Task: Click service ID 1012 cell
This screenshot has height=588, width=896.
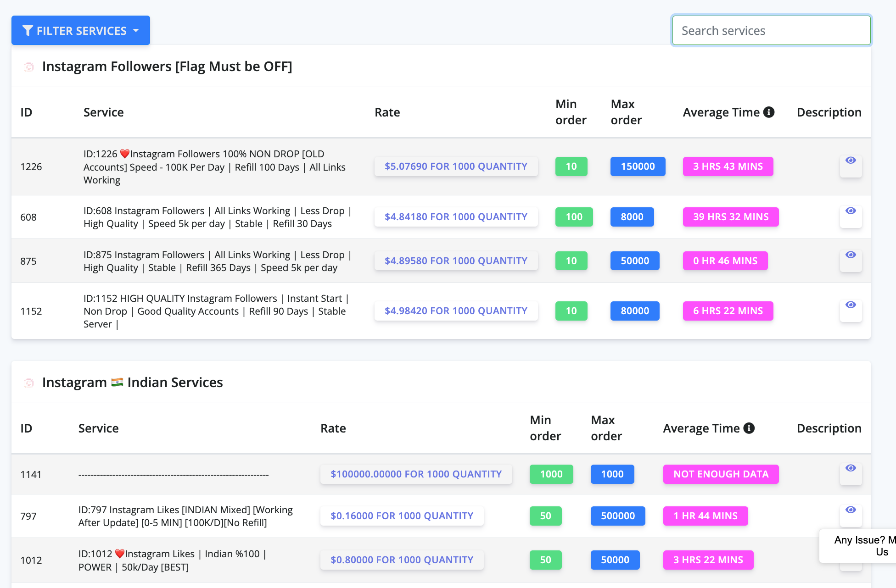Action: coord(31,560)
